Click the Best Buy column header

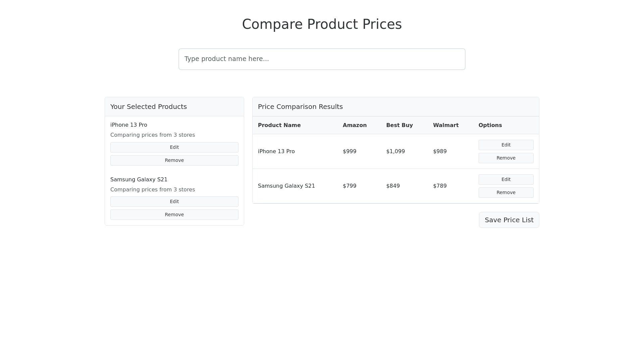pyautogui.click(x=399, y=125)
